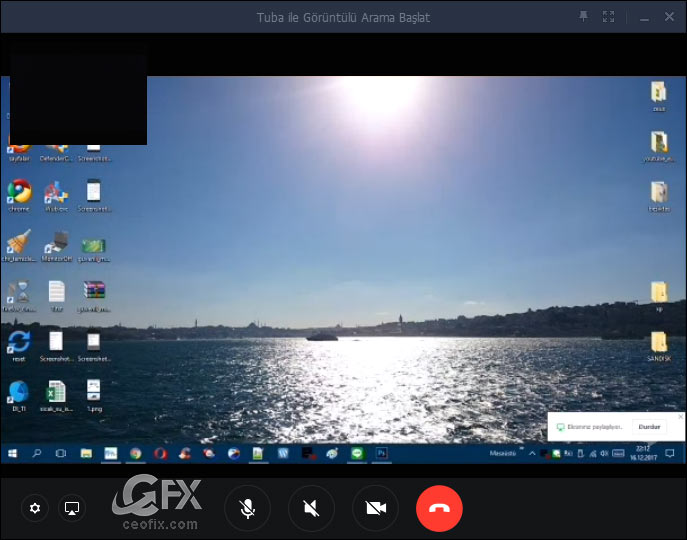Click the screen share icon
This screenshot has height=540, width=687.
(x=72, y=508)
